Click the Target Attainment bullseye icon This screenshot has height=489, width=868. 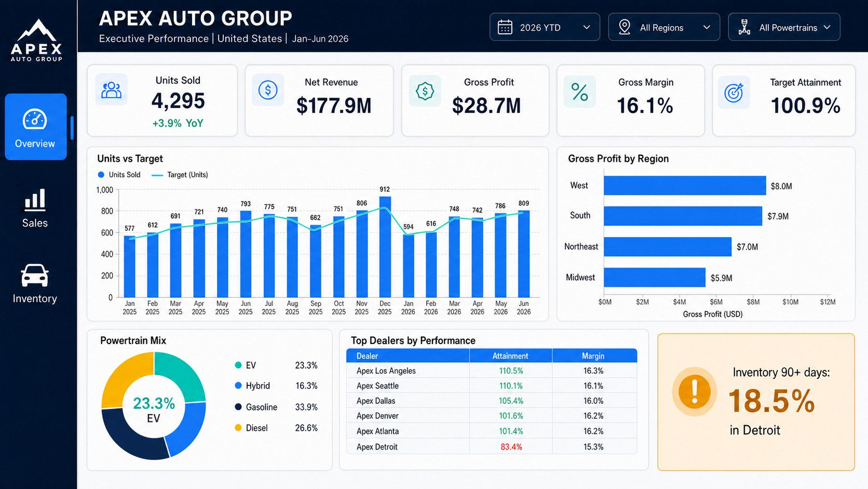click(734, 92)
